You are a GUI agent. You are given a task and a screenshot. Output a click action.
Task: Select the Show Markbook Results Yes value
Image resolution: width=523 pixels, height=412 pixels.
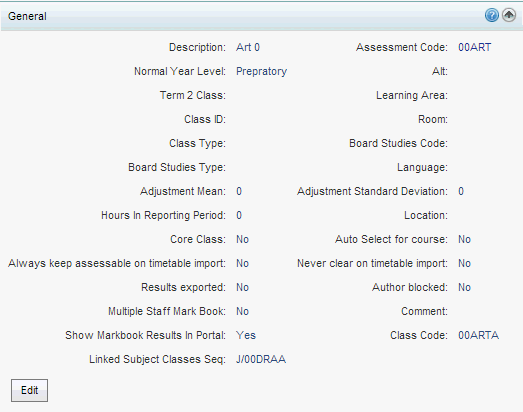click(x=246, y=335)
